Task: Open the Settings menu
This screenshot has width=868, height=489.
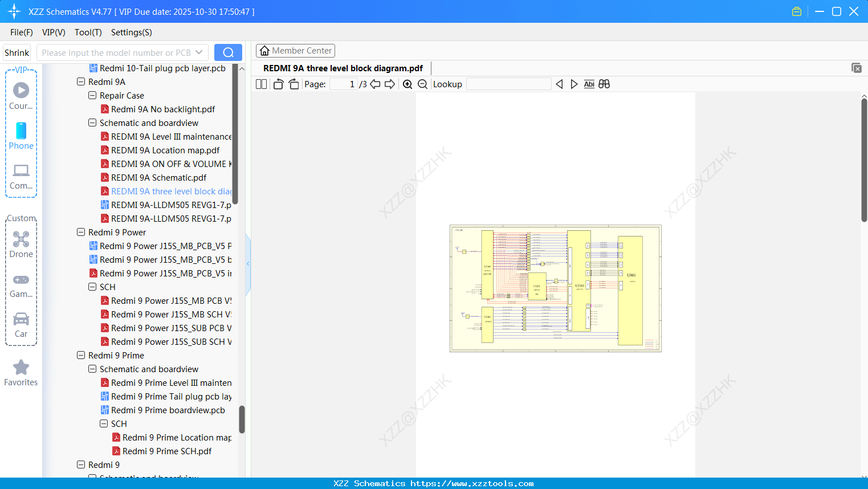Action: pyautogui.click(x=131, y=32)
